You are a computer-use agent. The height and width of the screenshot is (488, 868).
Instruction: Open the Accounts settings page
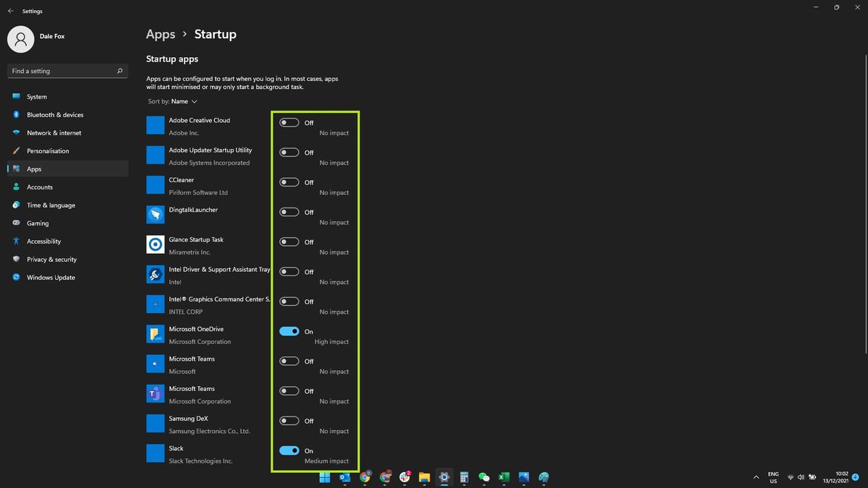40,187
